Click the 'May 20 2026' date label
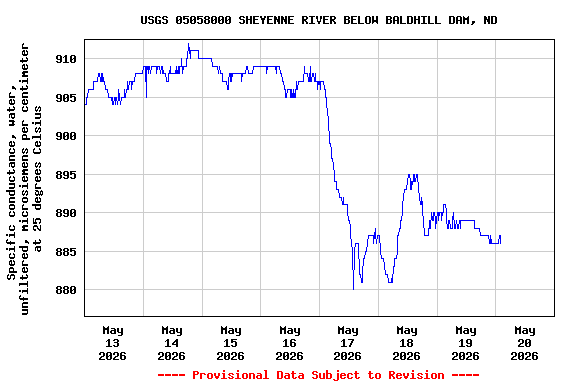The width and height of the screenshot is (576, 384). pyautogui.click(x=524, y=343)
